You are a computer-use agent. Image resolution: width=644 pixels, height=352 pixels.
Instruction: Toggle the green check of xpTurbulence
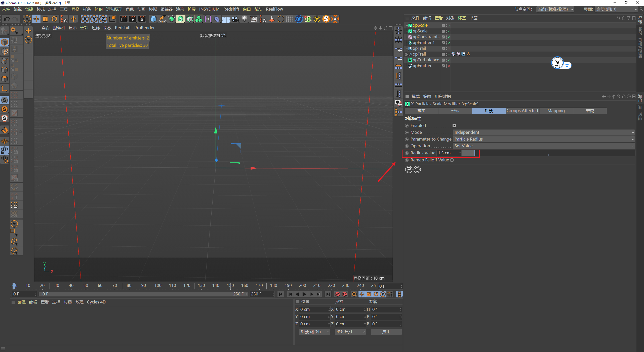pyautogui.click(x=449, y=60)
